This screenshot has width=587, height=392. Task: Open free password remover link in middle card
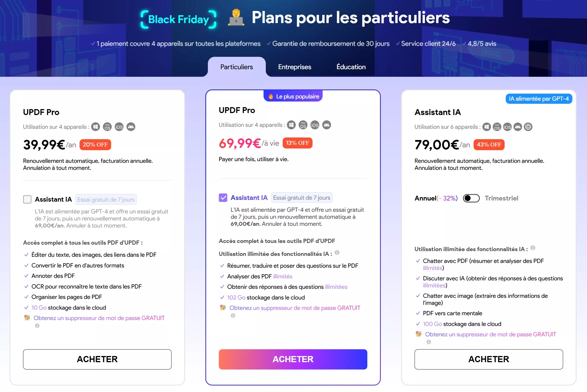tap(294, 308)
